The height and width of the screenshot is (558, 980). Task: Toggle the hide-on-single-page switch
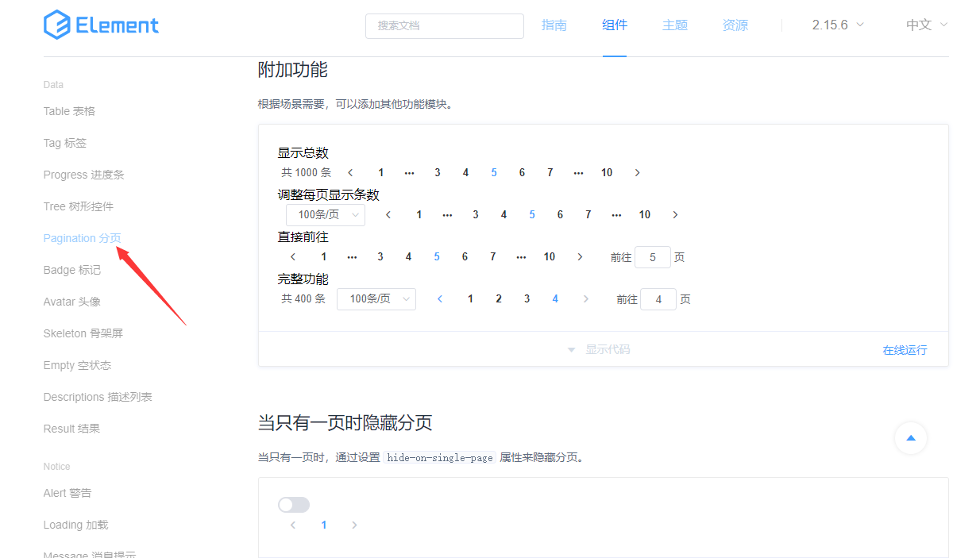coord(294,505)
